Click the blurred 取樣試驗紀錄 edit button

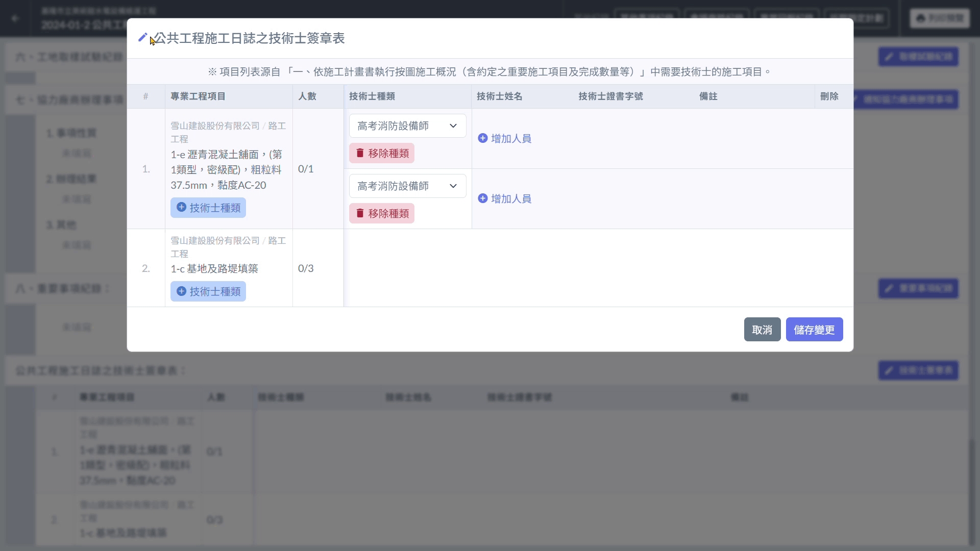pyautogui.click(x=918, y=57)
